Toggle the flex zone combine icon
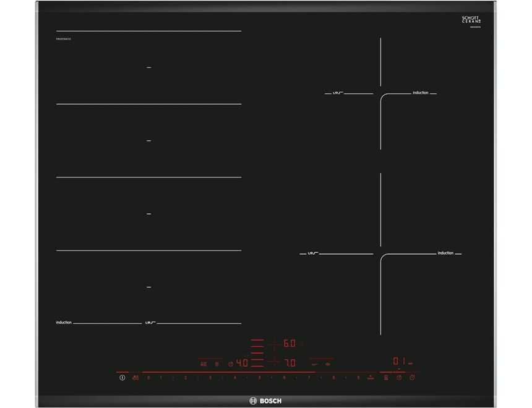The height and width of the screenshot is (408, 532). [217, 363]
